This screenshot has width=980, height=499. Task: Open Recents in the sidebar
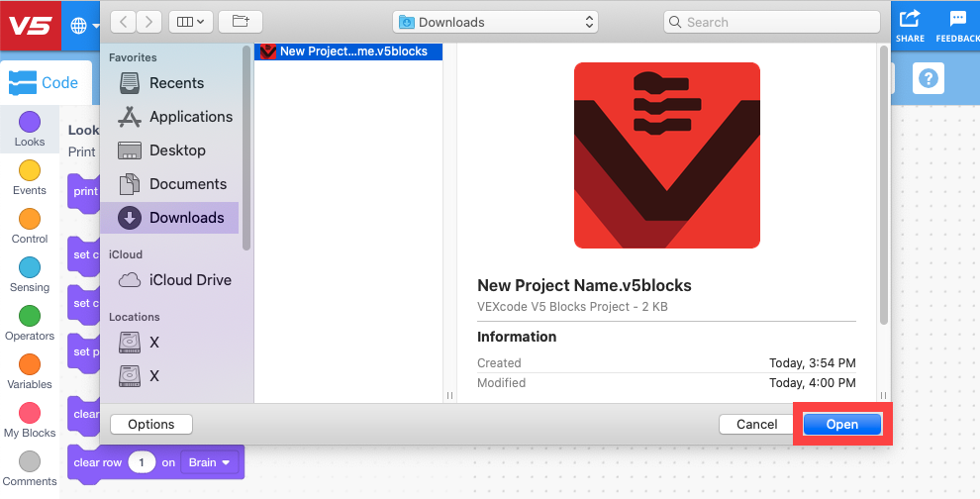pos(170,83)
